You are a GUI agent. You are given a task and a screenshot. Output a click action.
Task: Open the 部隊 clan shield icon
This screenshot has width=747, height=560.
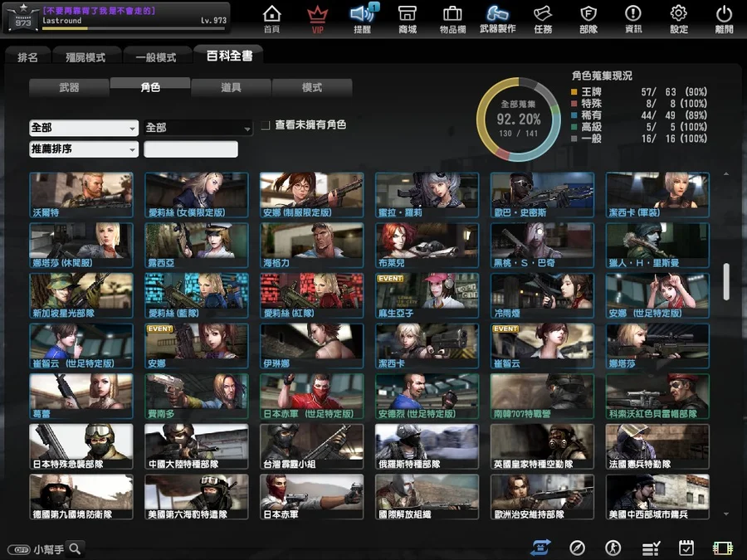click(588, 18)
